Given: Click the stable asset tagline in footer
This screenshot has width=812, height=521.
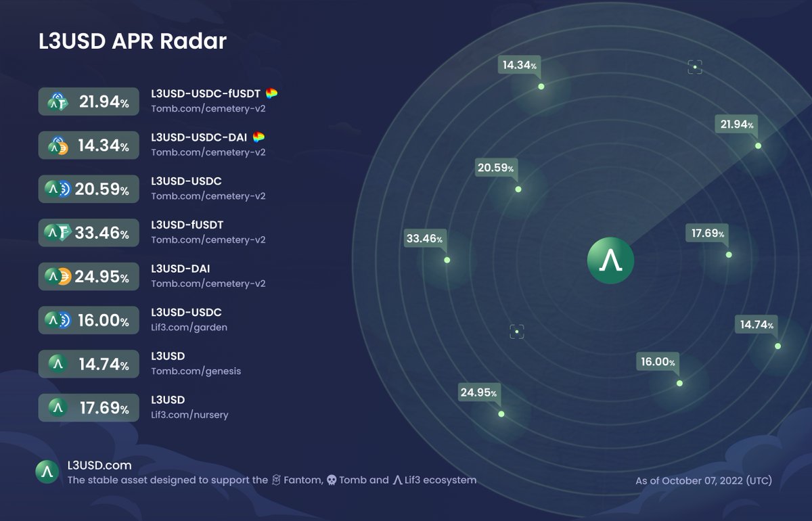Looking at the screenshot, I should pyautogui.click(x=272, y=480).
